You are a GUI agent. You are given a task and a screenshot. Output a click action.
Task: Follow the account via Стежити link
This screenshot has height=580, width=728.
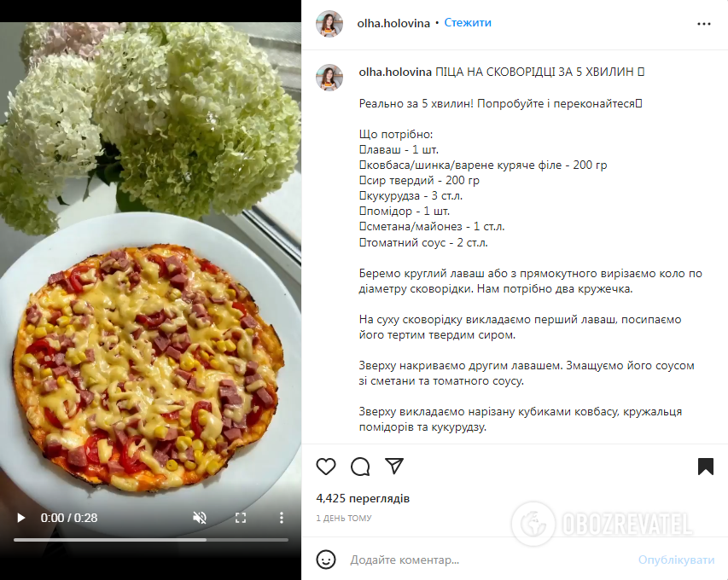[468, 23]
